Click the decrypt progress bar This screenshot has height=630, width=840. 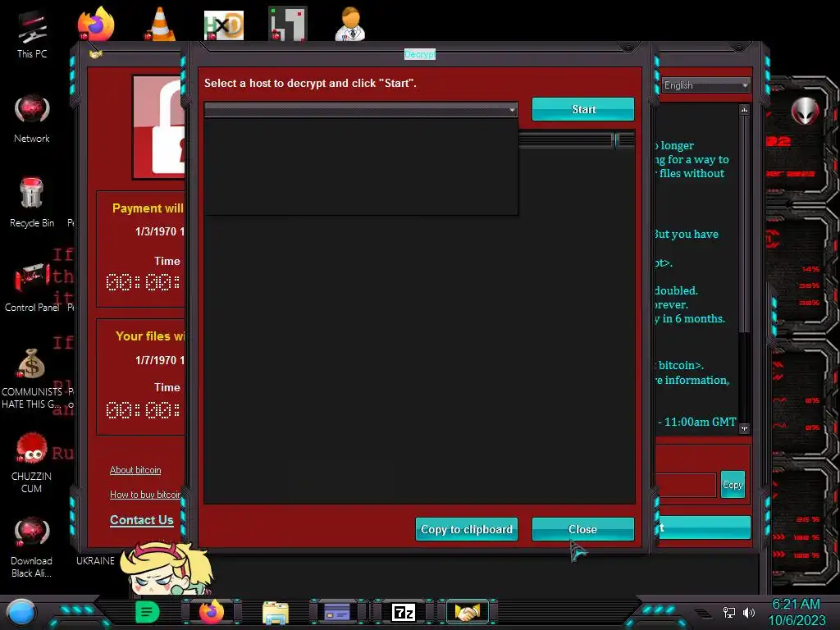click(577, 140)
